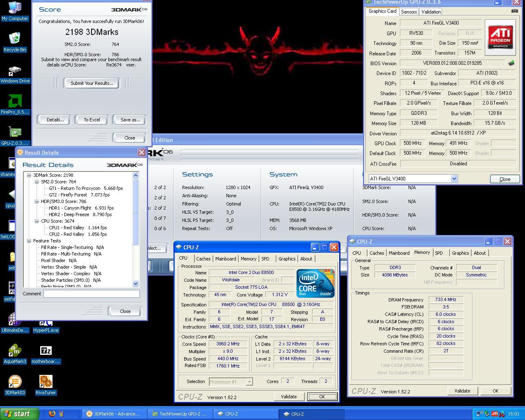
Task: Click the 3960.2 MHz Core Speed value
Action: tap(228, 344)
